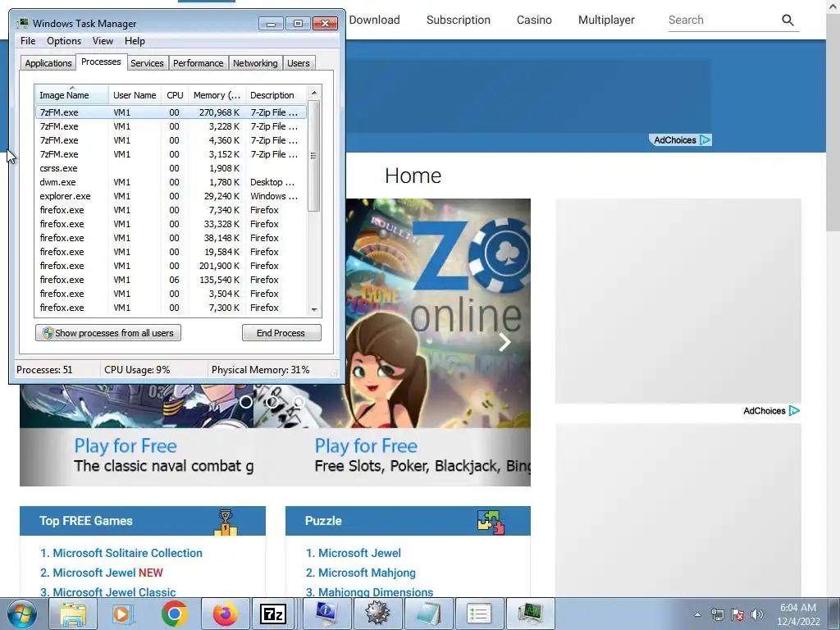Open the notepad taskbar icon
840x630 pixels.
(x=428, y=614)
